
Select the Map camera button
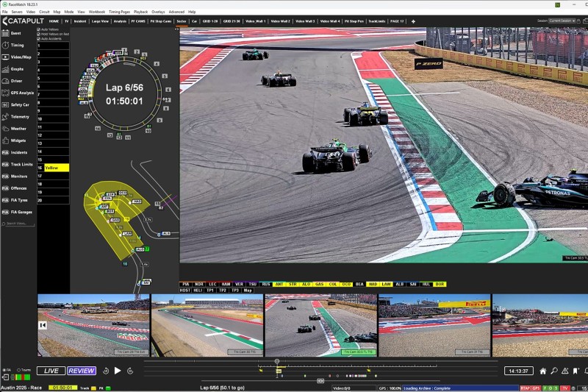[x=248, y=291]
